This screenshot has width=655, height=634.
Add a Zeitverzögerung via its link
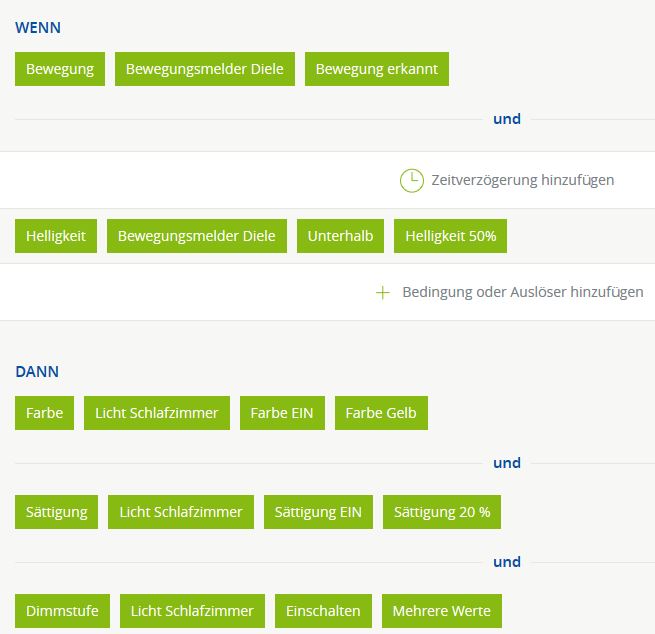(x=522, y=180)
